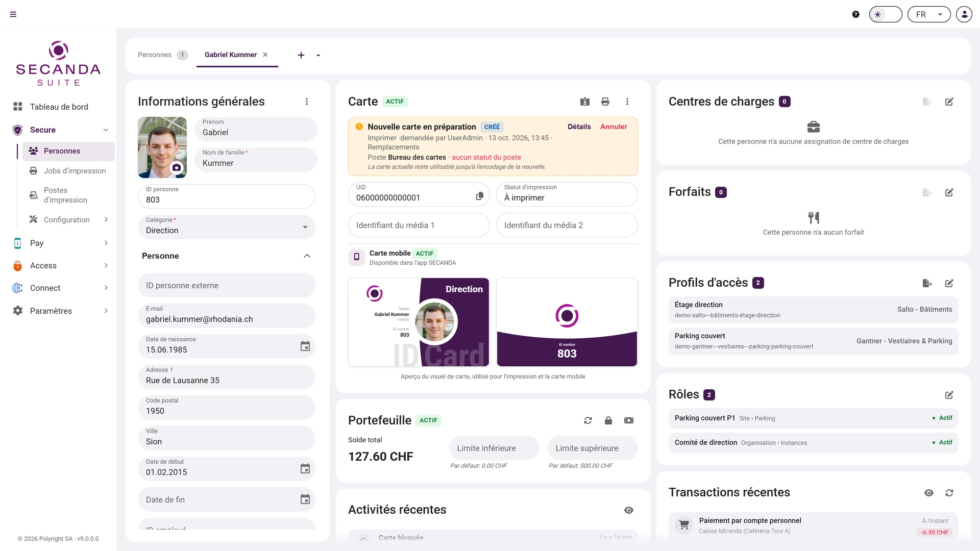Click the Identifiant du média 1 field
Viewport: 980px width, 551px height.
(x=419, y=225)
